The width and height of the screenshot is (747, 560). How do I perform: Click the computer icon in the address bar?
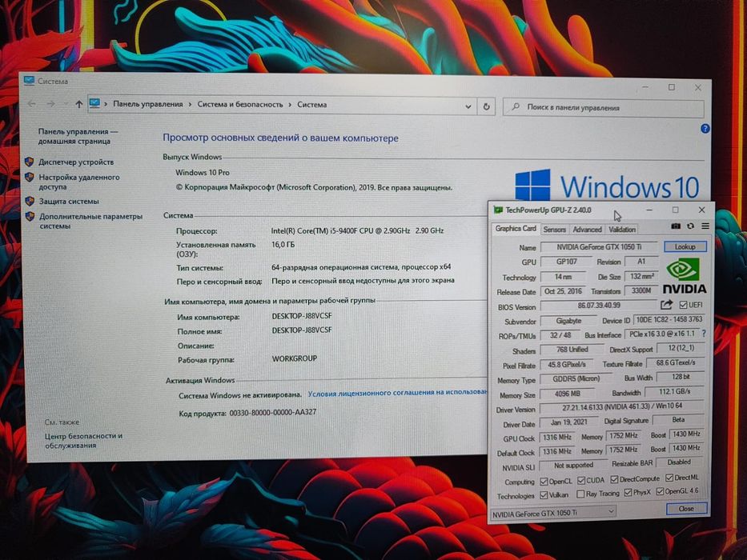point(94,103)
